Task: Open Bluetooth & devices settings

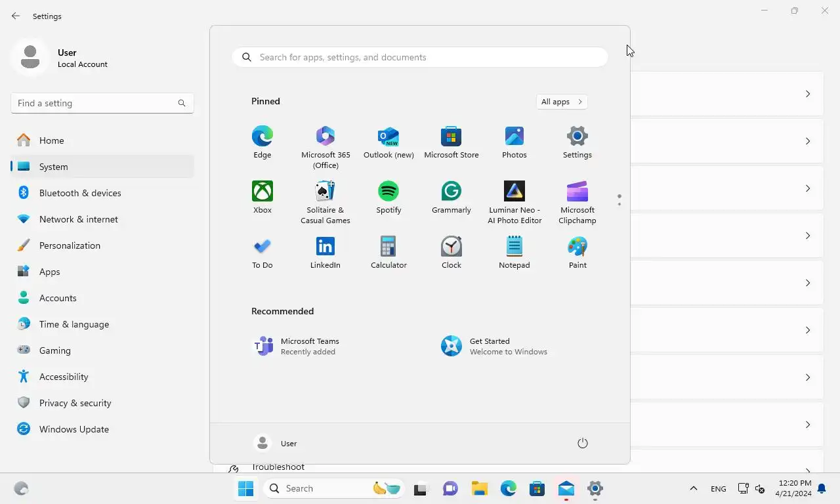Action: tap(102, 193)
